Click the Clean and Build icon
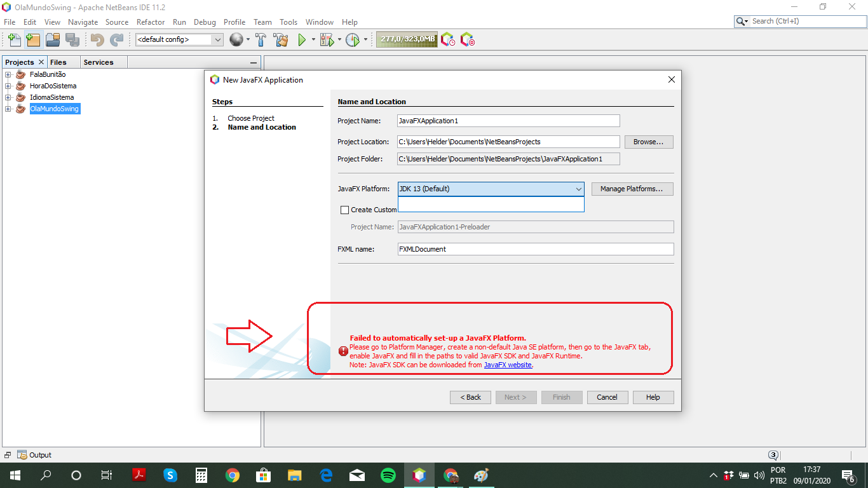 [281, 39]
